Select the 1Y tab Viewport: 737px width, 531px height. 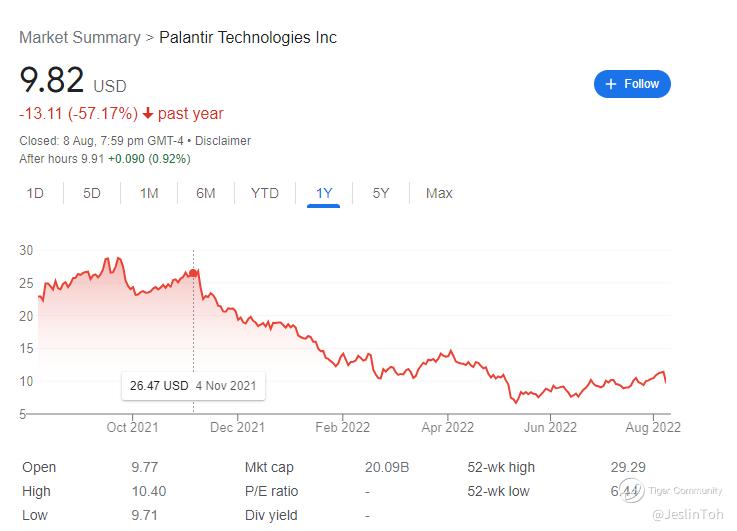tap(324, 193)
